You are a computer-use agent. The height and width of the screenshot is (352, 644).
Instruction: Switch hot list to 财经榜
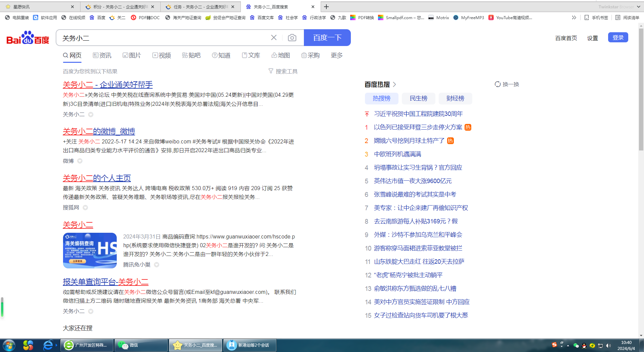coord(455,98)
